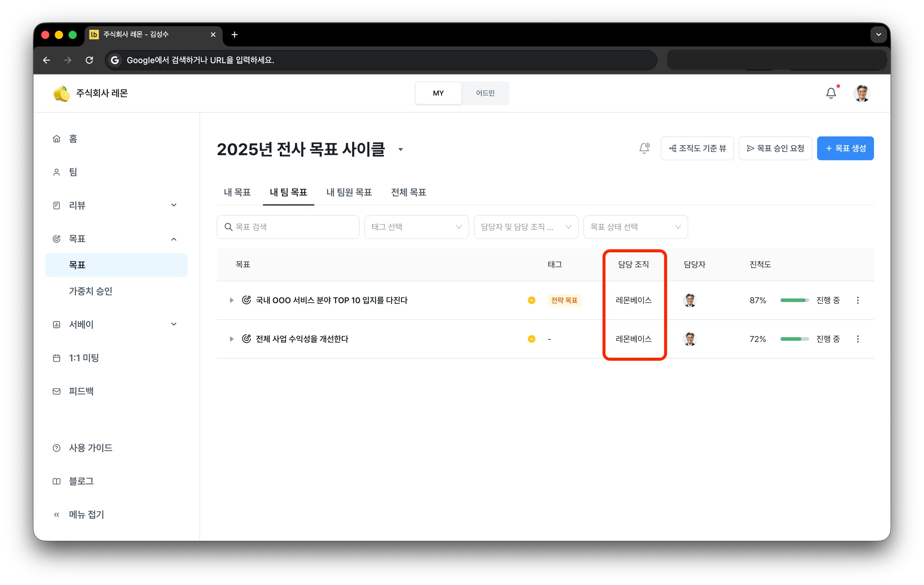The image size is (924, 585).
Task: Expand the TOP 10 입지 goal row
Action: [231, 300]
